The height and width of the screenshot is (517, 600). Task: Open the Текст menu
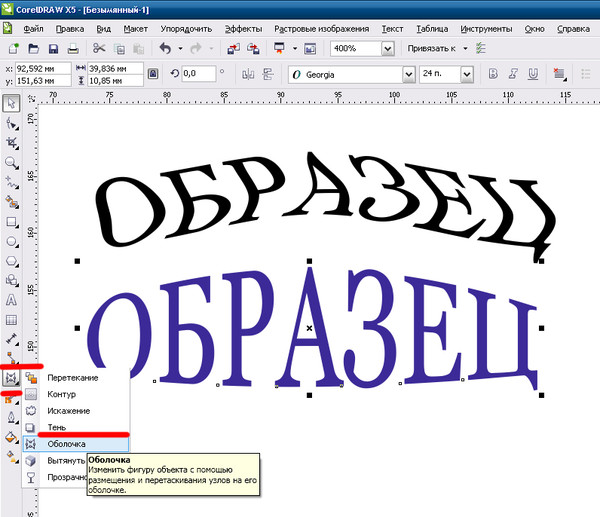[392, 29]
